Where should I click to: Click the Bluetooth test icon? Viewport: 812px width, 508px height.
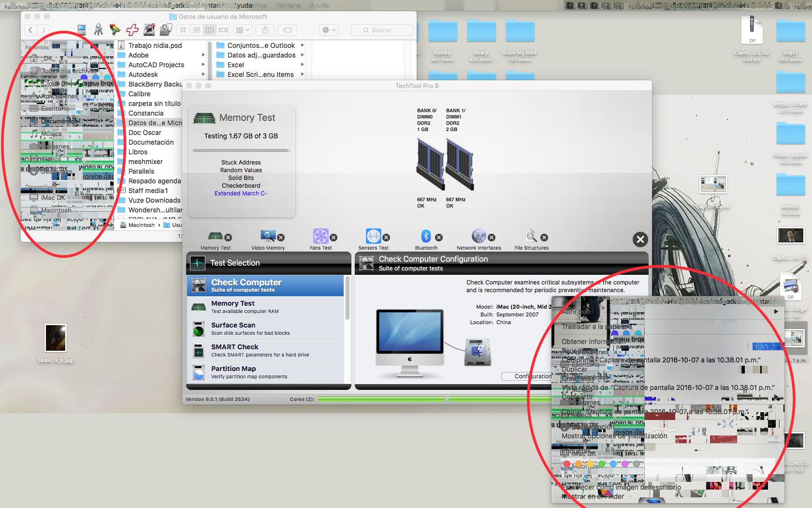click(x=426, y=236)
